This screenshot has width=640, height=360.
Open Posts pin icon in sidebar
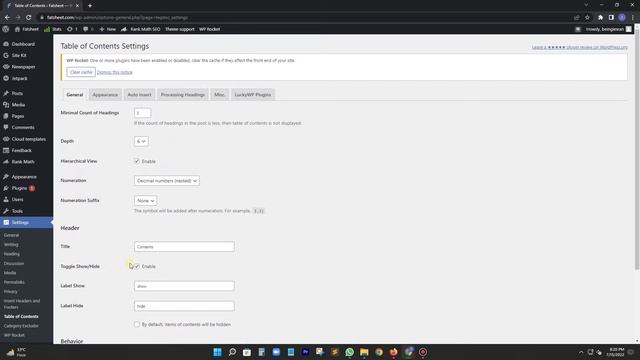pyautogui.click(x=6, y=93)
